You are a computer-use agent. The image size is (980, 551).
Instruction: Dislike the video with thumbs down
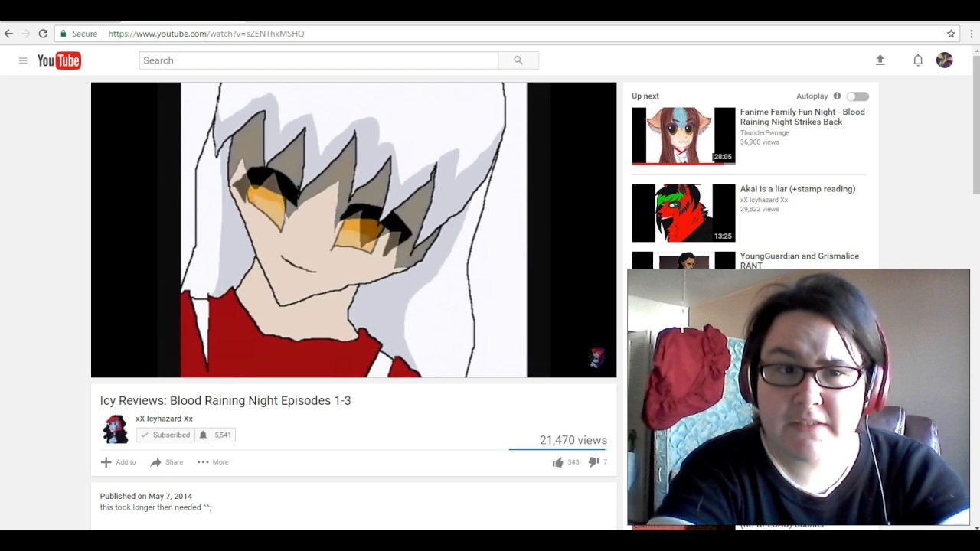pyautogui.click(x=593, y=462)
